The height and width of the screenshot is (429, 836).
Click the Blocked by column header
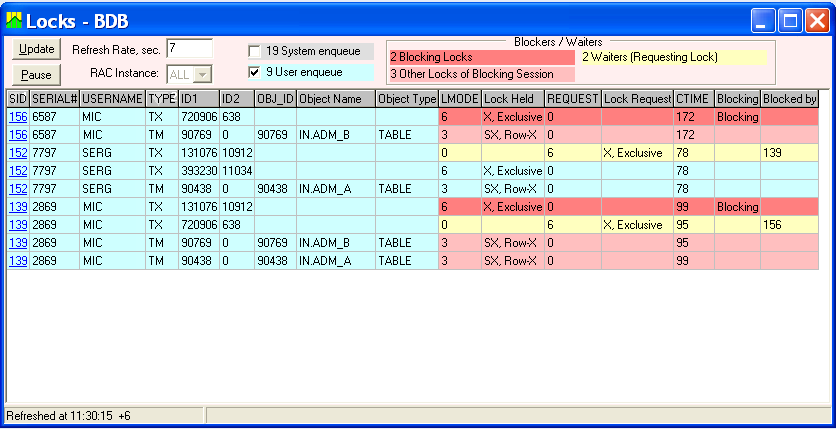coord(789,99)
